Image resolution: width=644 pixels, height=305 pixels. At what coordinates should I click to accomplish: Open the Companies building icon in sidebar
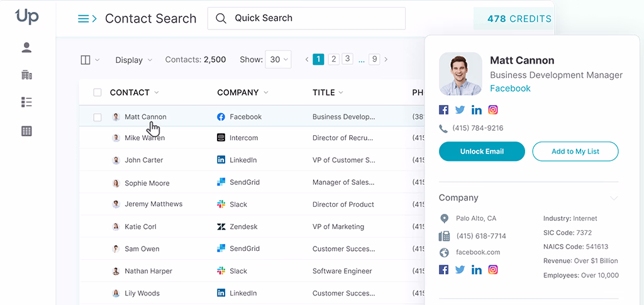pos(26,75)
